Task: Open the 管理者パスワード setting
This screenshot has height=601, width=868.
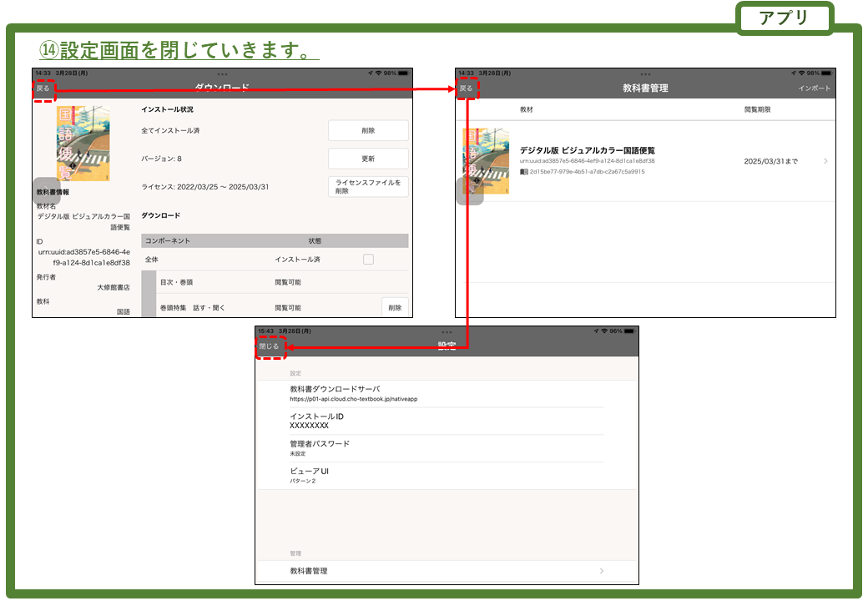Action: (446, 448)
